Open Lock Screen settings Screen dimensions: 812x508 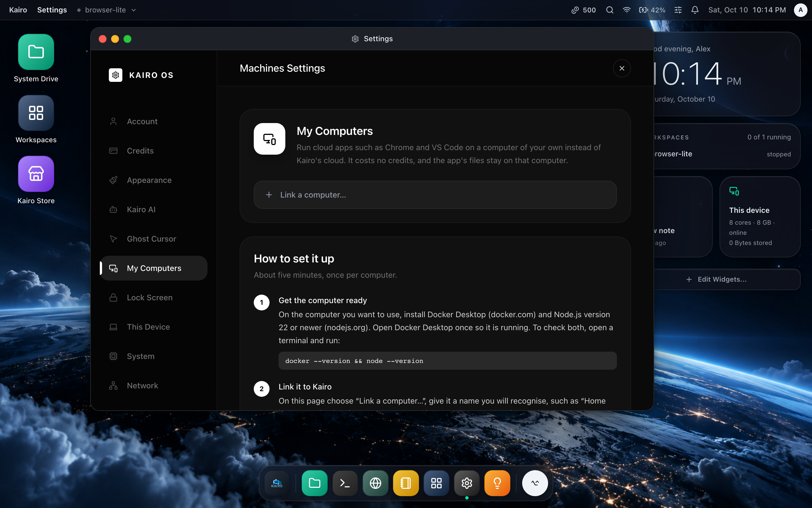point(154,297)
